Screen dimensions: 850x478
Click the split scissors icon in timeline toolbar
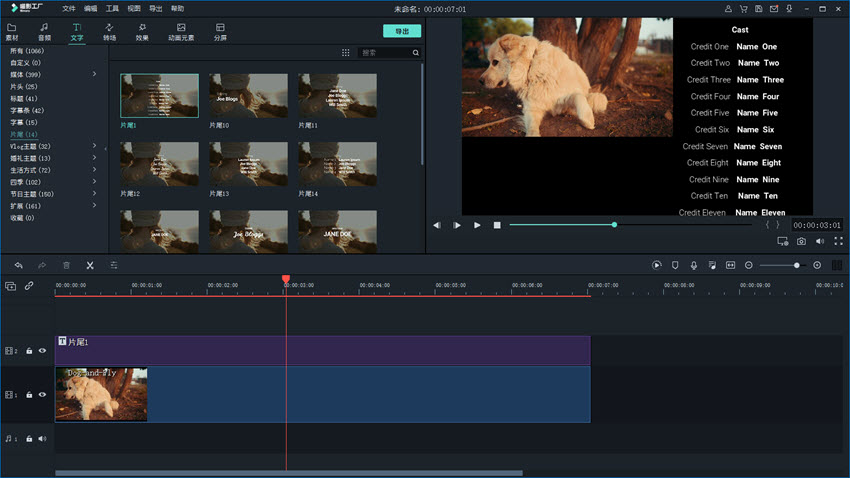tap(90, 265)
